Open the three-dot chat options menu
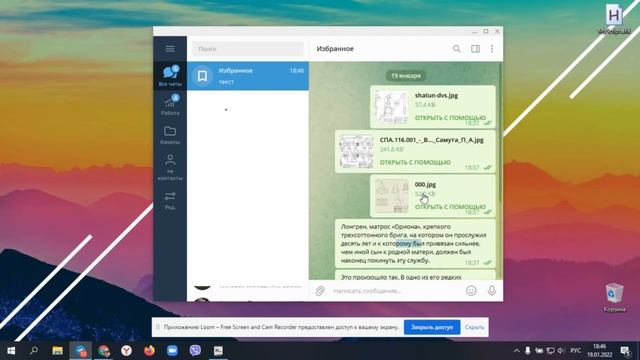This screenshot has height=360, width=640. point(492,49)
